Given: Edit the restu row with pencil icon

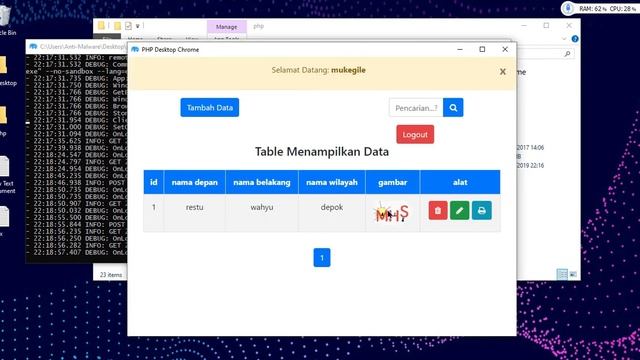Looking at the screenshot, I should [460, 211].
